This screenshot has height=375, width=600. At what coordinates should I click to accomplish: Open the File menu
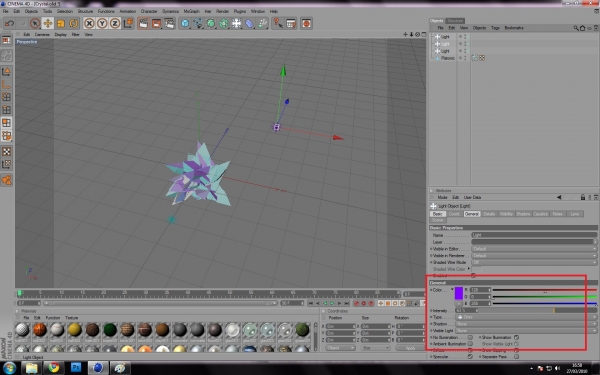coord(6,11)
